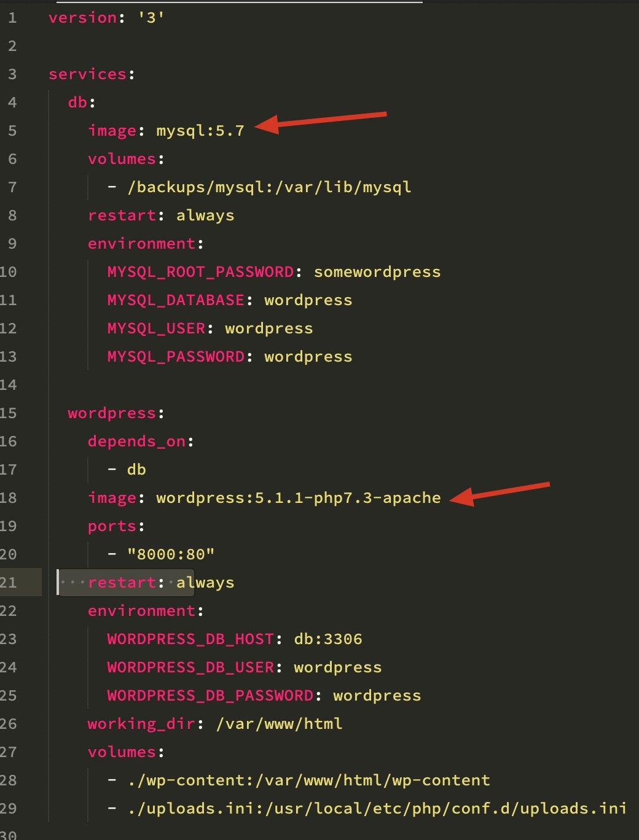Image resolution: width=639 pixels, height=840 pixels.
Task: Click 'always' on highlighted line 21
Action: pos(205,583)
